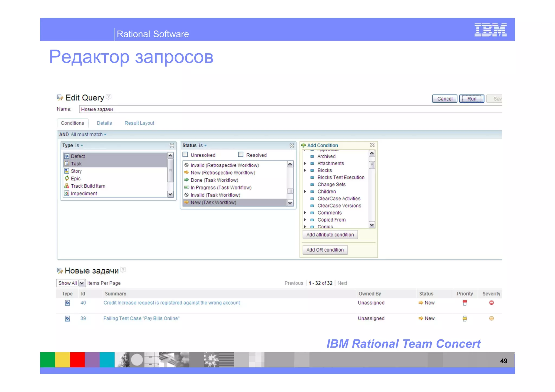Select the Story type icon
The height and width of the screenshot is (392, 555).
pos(67,171)
